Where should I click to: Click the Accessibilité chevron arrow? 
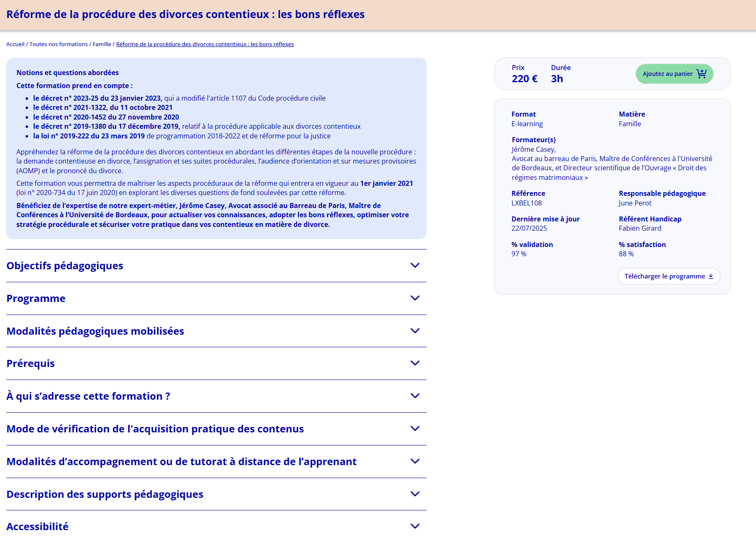click(414, 526)
